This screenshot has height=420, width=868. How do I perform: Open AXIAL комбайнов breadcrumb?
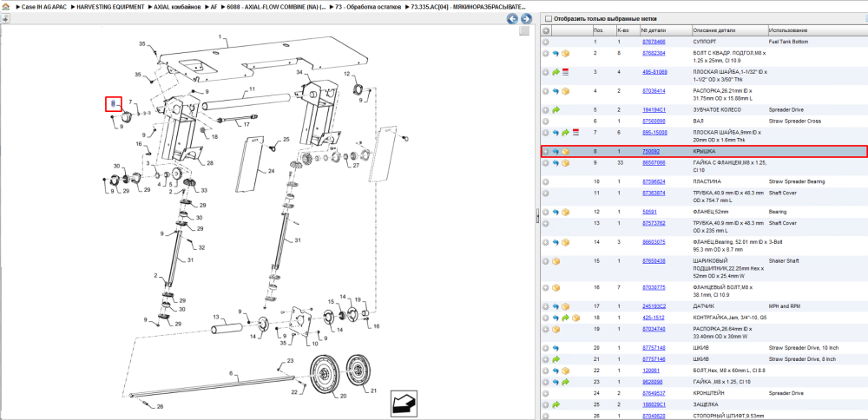pos(178,7)
